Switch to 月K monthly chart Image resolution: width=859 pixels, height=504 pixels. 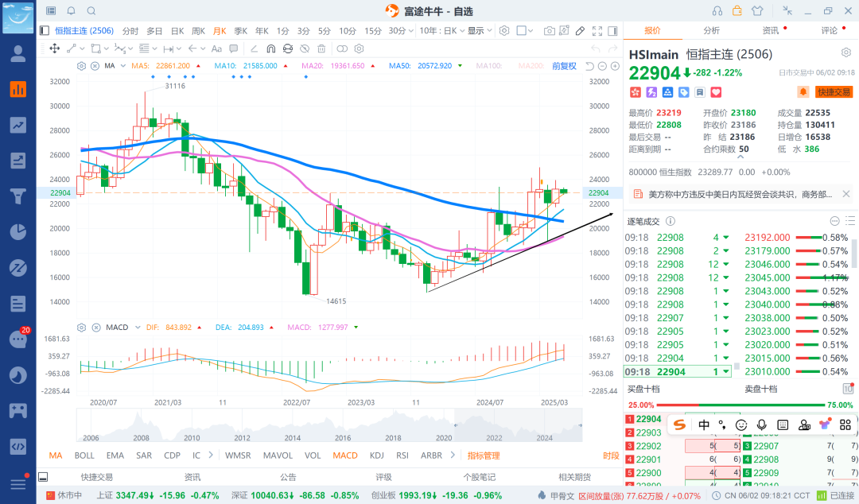(220, 31)
